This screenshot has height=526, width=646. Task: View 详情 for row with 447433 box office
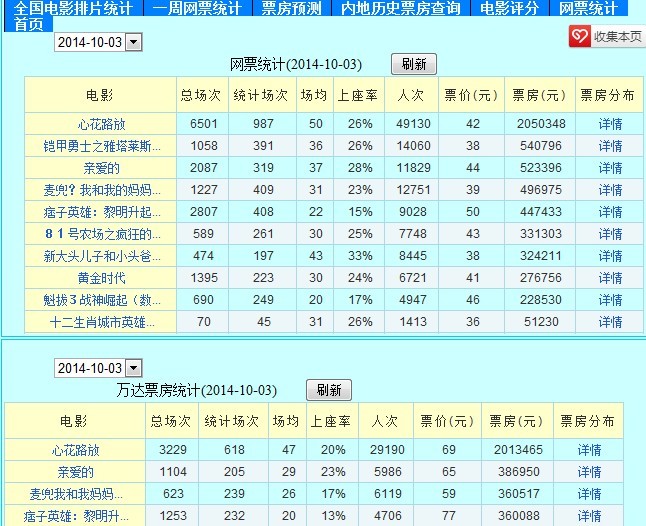(610, 212)
